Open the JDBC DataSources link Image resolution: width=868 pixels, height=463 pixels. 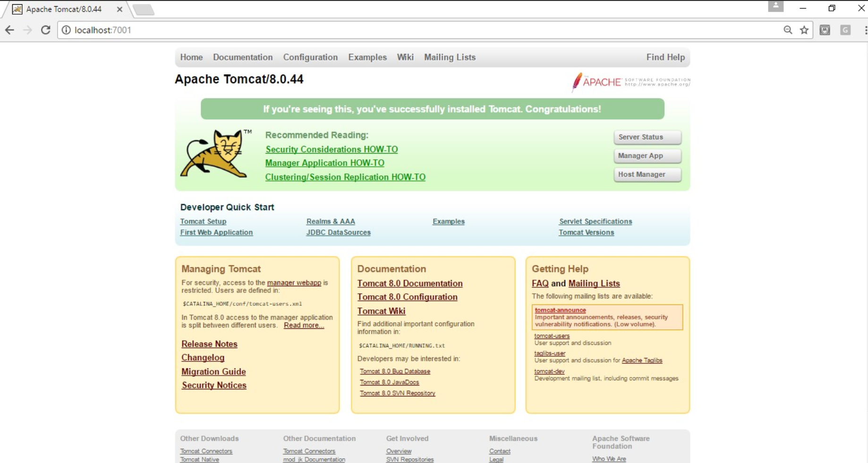click(x=338, y=232)
